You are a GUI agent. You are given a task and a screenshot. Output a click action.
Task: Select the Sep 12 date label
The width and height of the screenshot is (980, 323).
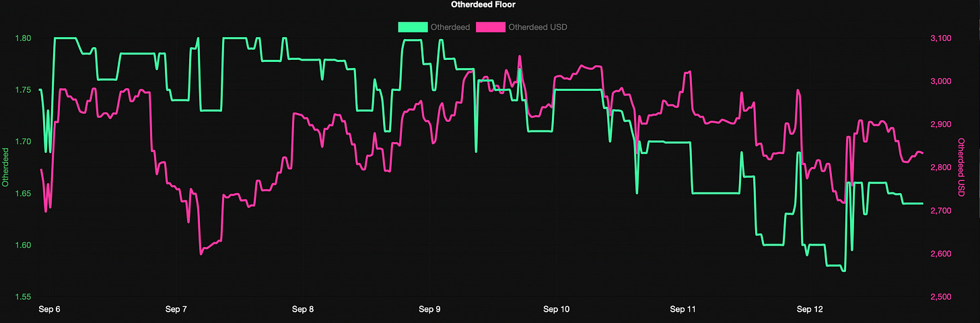pos(810,310)
